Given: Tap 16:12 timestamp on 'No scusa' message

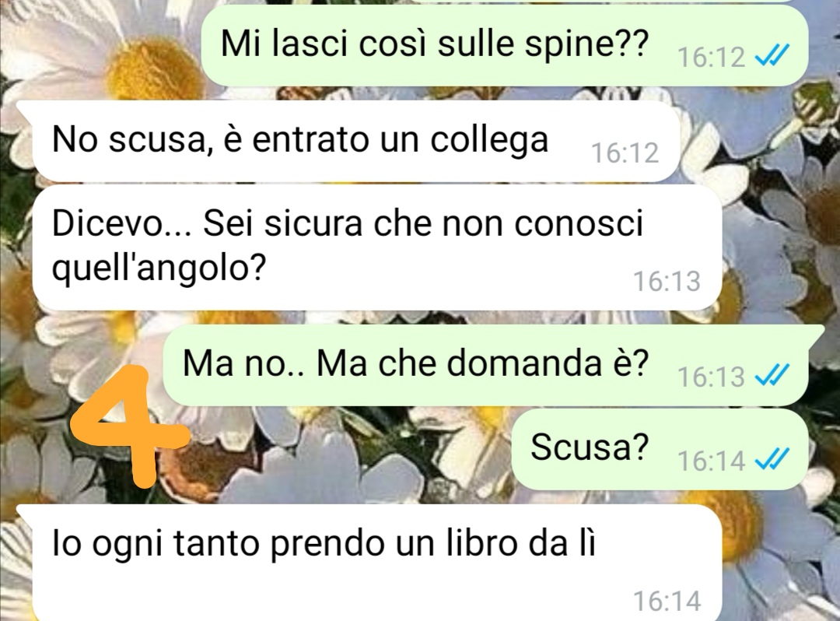Looking at the screenshot, I should pyautogui.click(x=625, y=153).
